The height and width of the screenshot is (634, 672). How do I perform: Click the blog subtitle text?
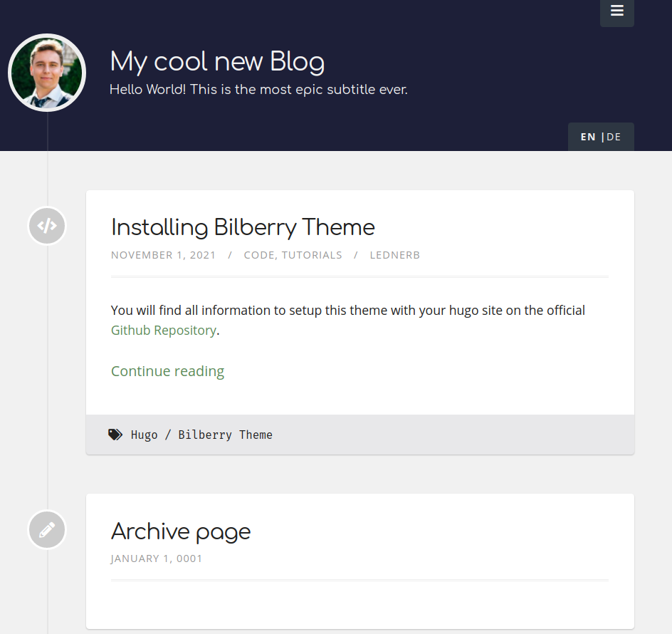coord(258,89)
